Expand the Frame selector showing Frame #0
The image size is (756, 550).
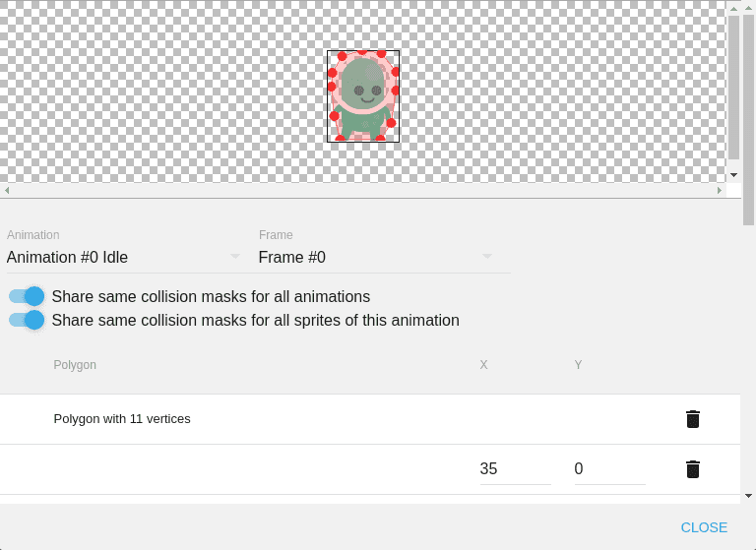click(376, 258)
